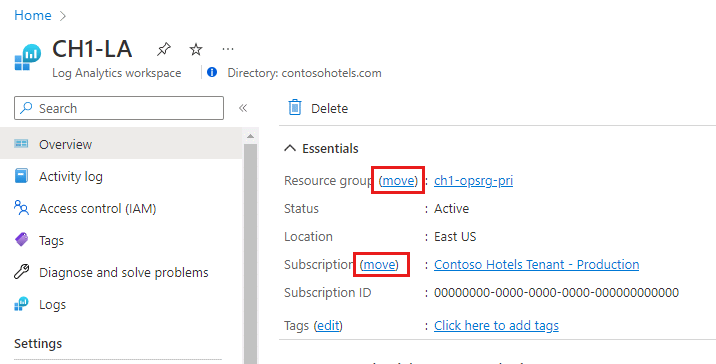Pin CH1-LA workspace to dashboard
The image size is (716, 364).
click(163, 49)
